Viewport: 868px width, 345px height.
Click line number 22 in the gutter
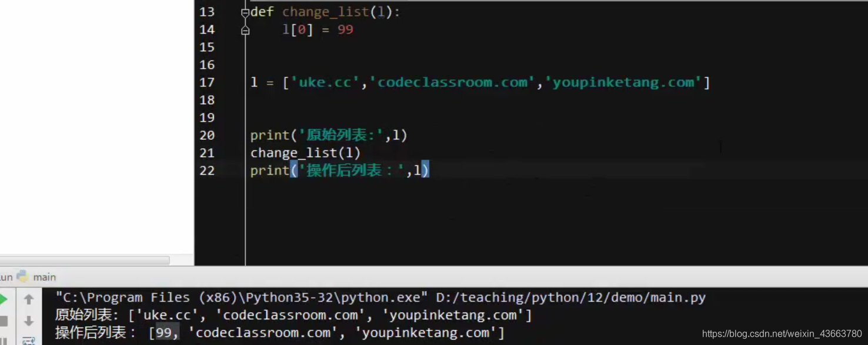pyautogui.click(x=207, y=170)
